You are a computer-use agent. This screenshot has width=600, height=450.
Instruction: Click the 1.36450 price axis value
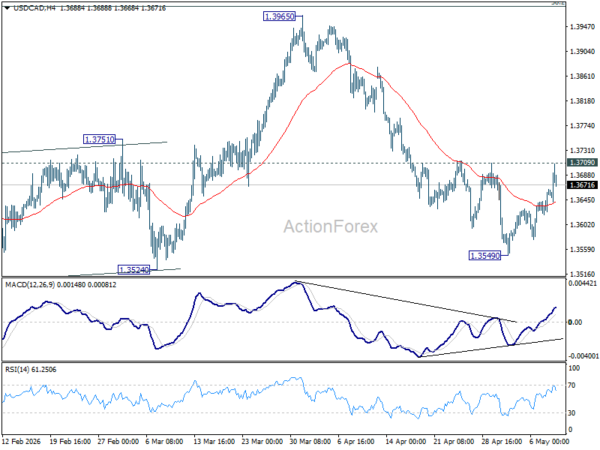[x=582, y=200]
